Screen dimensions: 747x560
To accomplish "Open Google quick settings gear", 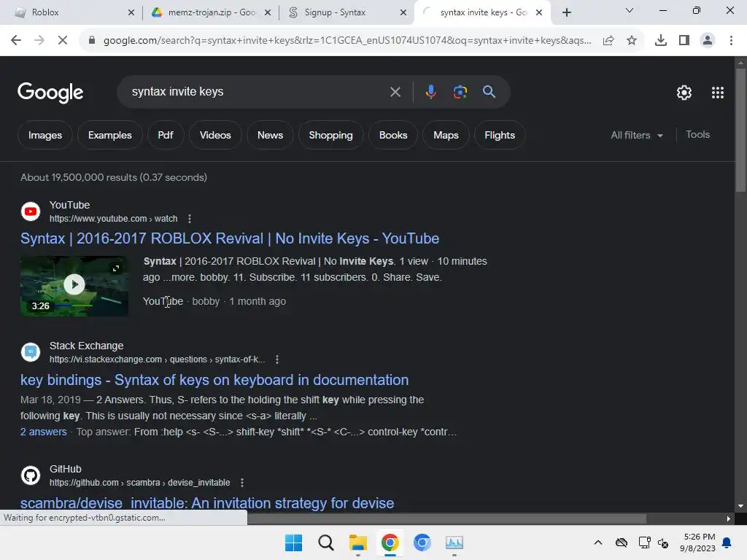I will [684, 93].
